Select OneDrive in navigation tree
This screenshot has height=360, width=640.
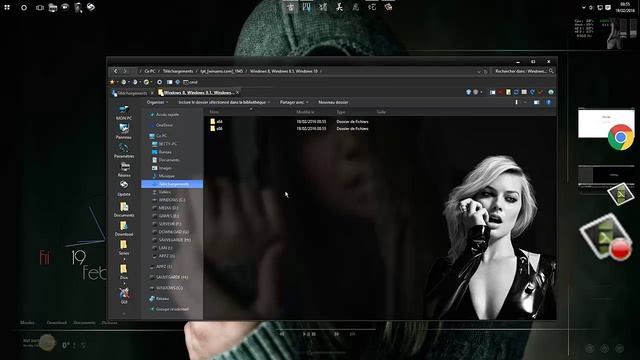click(161, 125)
